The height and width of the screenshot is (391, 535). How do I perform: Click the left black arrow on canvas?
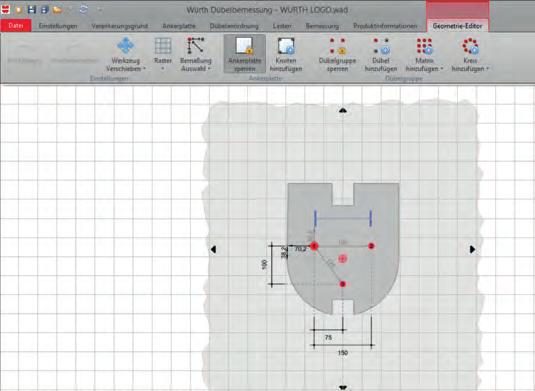213,249
